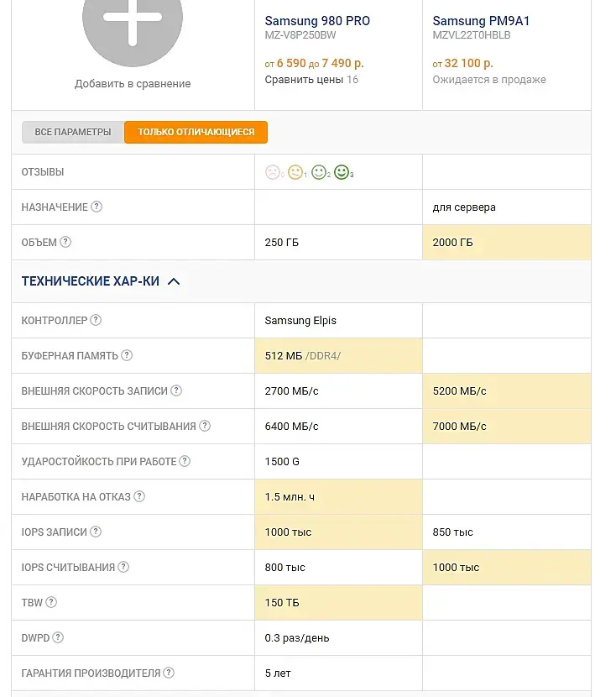Select the highlighted 2000 ГБ volume value

click(x=452, y=242)
